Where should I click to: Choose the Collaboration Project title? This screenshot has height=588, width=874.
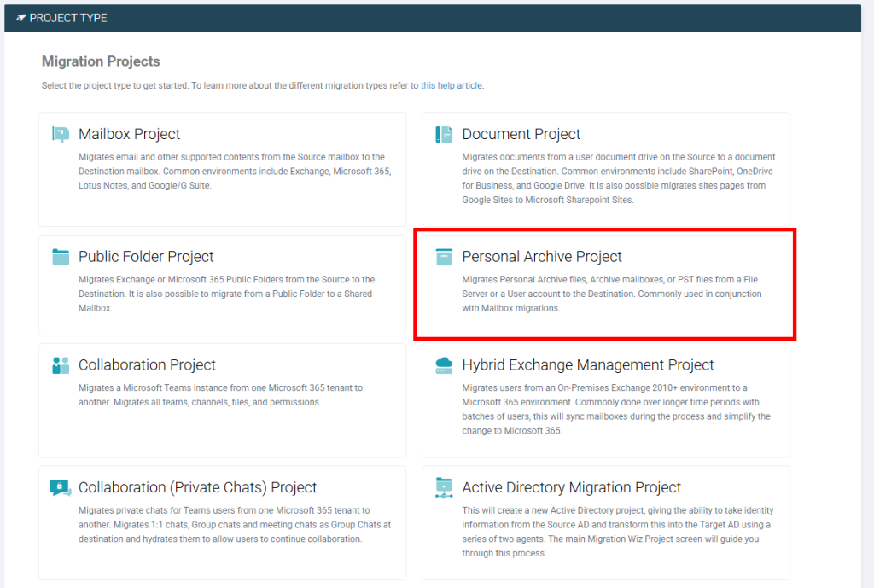[x=147, y=364]
